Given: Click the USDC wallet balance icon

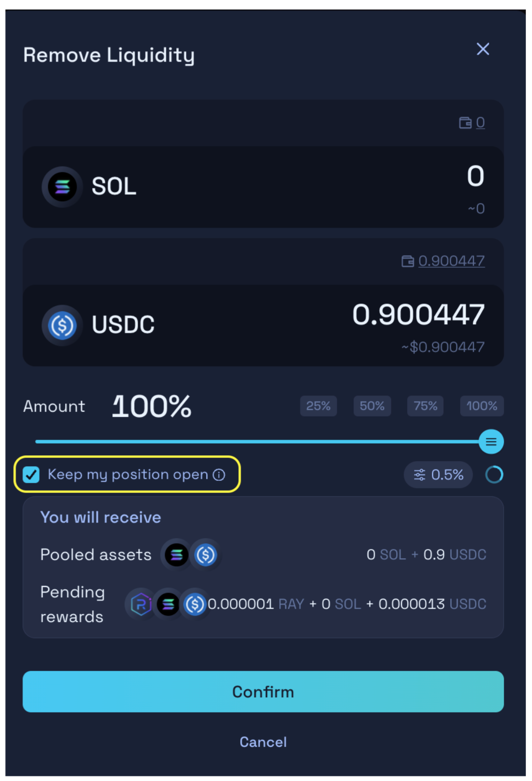Looking at the screenshot, I should (407, 261).
